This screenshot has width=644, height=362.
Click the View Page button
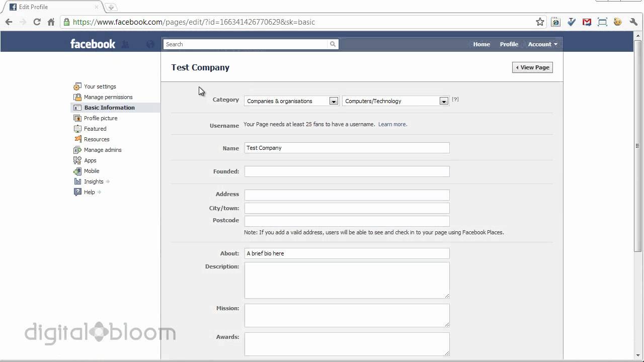point(532,67)
